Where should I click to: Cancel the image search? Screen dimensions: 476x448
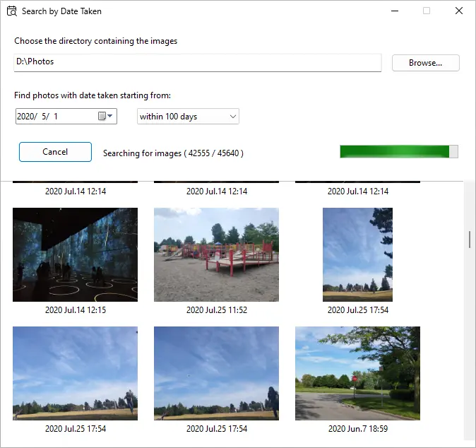(x=55, y=152)
